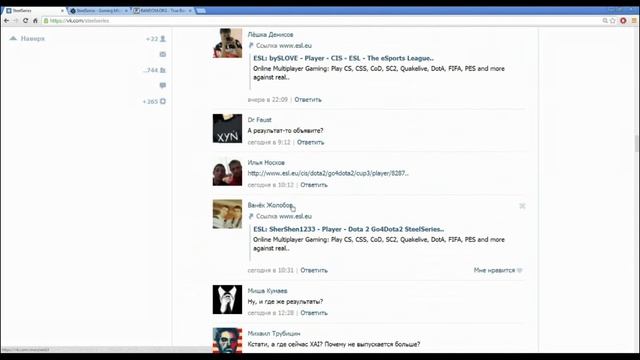
Task: Click the sidebar icon next to +265
Action: [163, 101]
